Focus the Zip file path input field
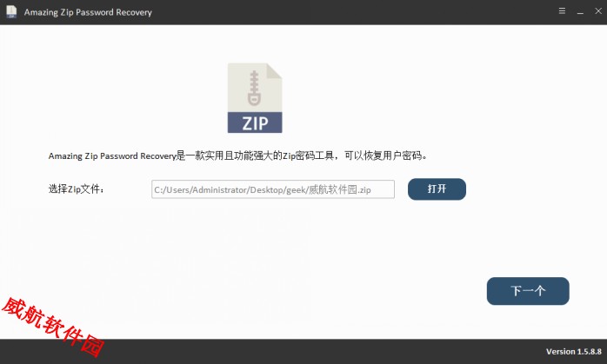The image size is (607, 364). click(x=273, y=189)
